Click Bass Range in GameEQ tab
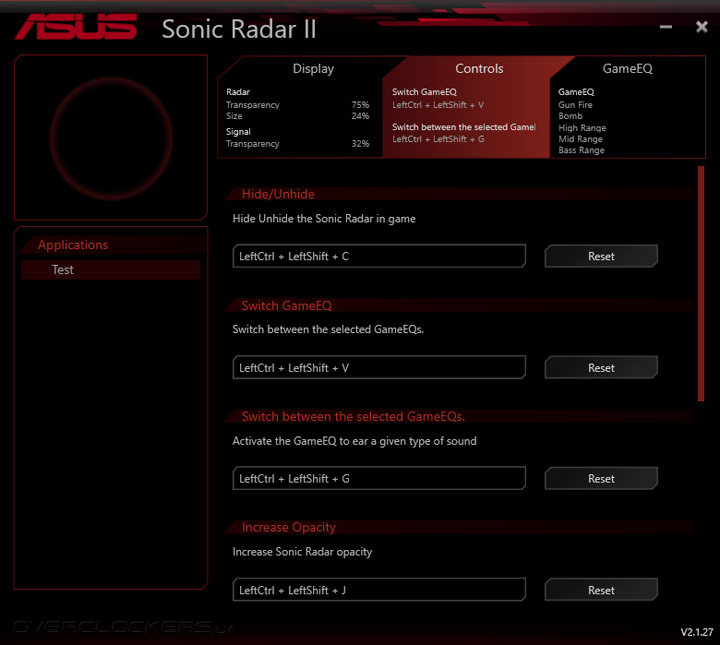720x645 pixels. pyautogui.click(x=581, y=151)
